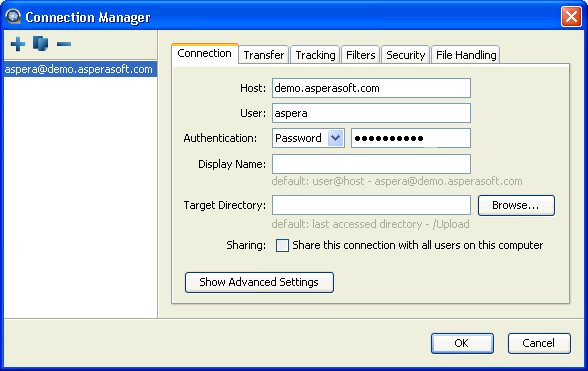Click the Host input field
Screen dimensions: 588x371
(371, 88)
